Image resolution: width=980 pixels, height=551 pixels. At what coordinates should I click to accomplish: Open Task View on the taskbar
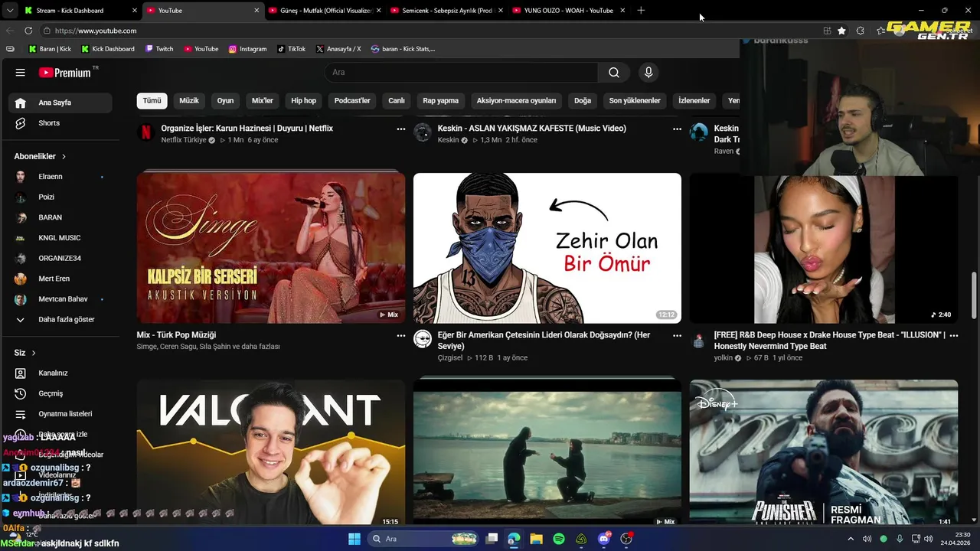pos(492,539)
